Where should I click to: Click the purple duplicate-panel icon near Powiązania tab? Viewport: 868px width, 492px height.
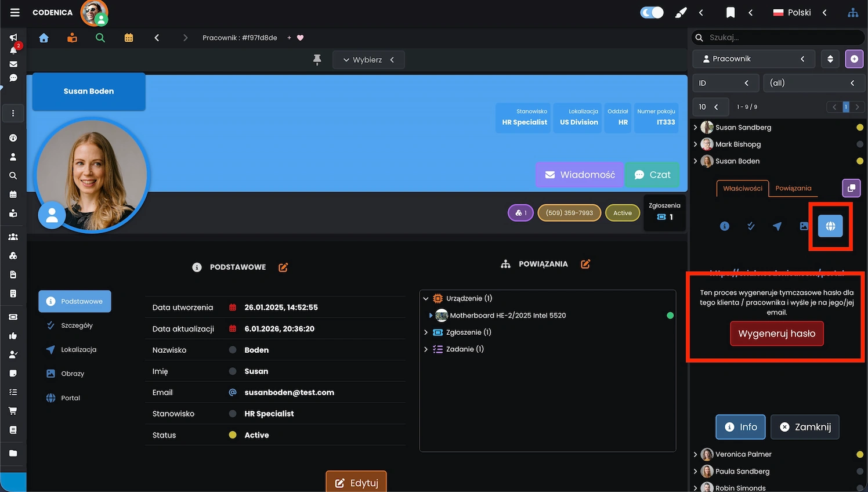pos(851,188)
